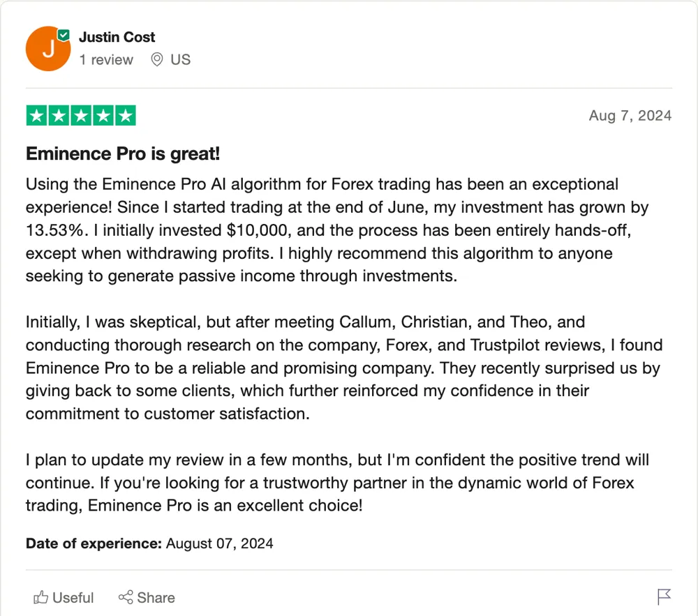The image size is (698, 616).
Task: Click the location pin icon
Action: tap(156, 59)
